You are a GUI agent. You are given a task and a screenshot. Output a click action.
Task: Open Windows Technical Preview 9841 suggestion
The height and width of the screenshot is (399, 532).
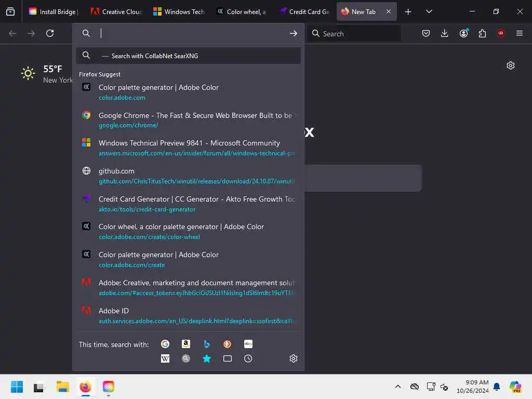pyautogui.click(x=188, y=148)
